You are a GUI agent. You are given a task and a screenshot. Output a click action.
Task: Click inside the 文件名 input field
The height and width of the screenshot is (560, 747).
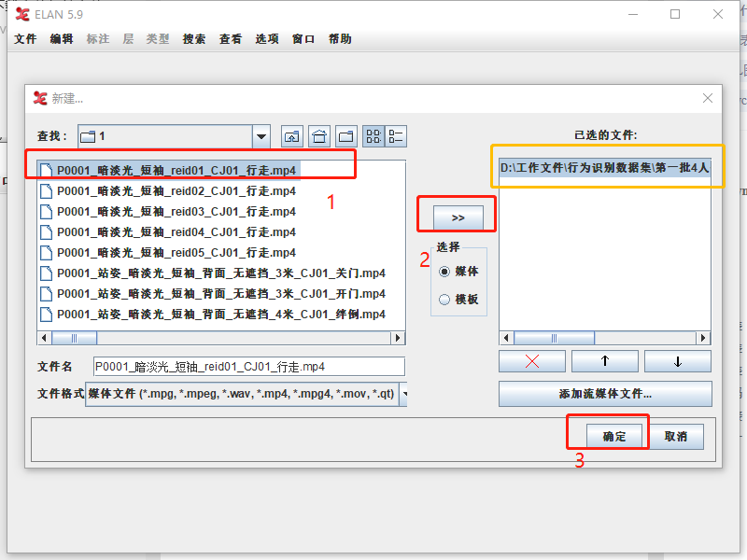[247, 366]
